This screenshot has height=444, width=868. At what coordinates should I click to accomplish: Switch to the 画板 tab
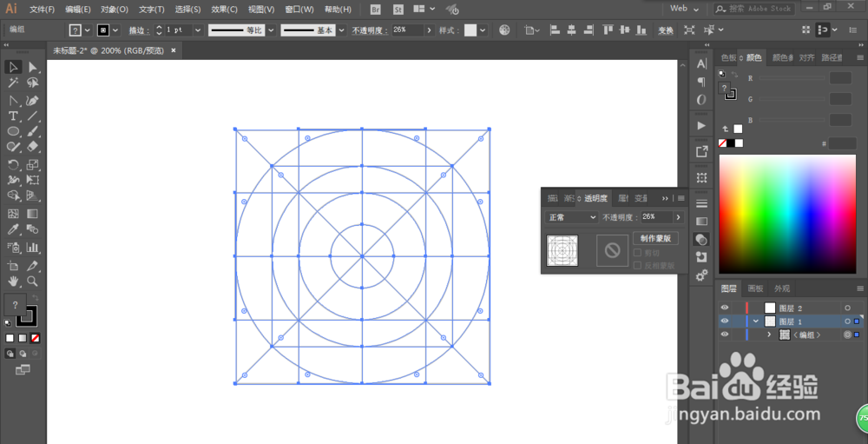pyautogui.click(x=756, y=288)
